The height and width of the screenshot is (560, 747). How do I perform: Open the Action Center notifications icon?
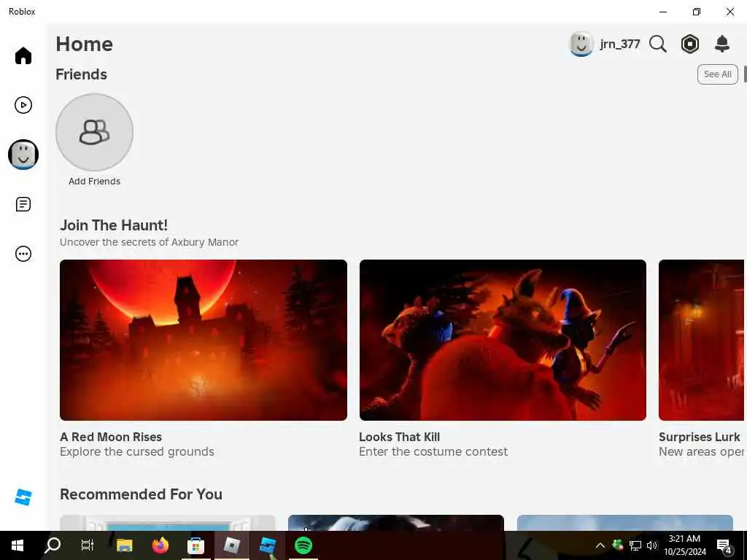click(724, 546)
